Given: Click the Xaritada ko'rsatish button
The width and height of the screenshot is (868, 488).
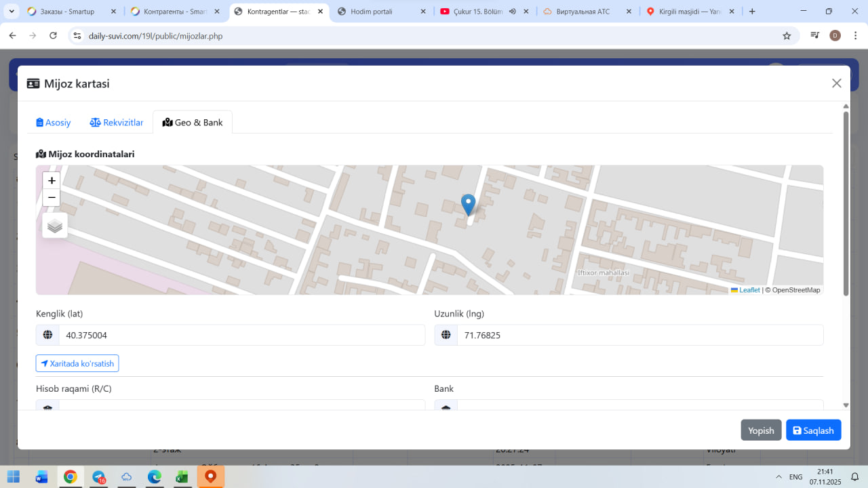Looking at the screenshot, I should click(x=77, y=363).
